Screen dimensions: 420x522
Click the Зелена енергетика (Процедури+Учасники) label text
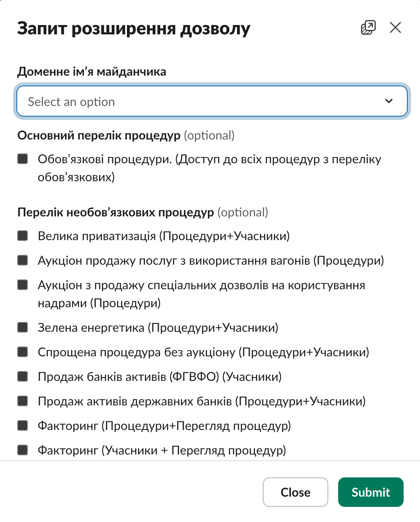click(158, 328)
